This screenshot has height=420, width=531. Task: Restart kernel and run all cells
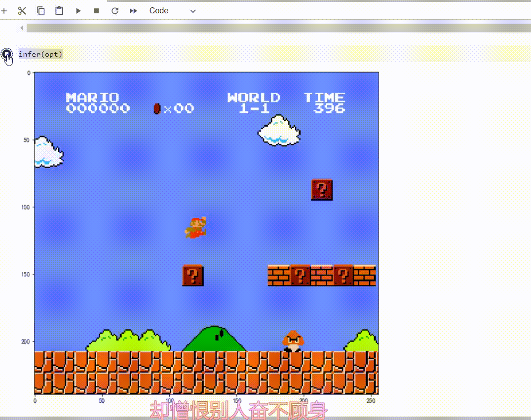[x=133, y=11]
